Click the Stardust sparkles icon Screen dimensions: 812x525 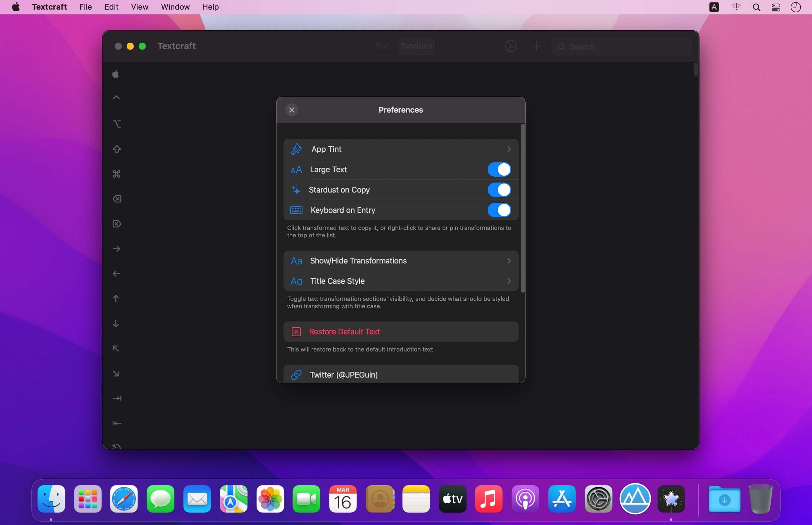[x=296, y=190]
